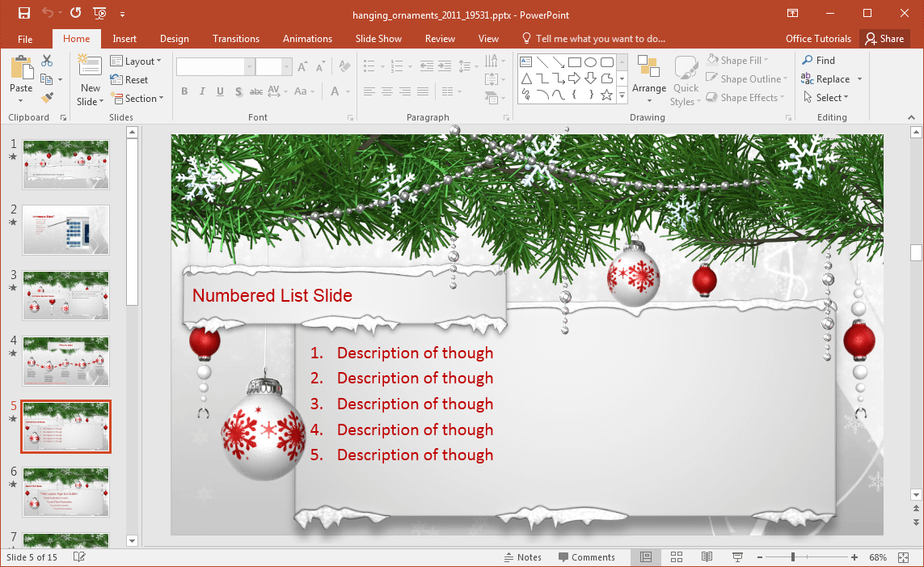
Task: Click the Share button
Action: pyautogui.click(x=884, y=39)
